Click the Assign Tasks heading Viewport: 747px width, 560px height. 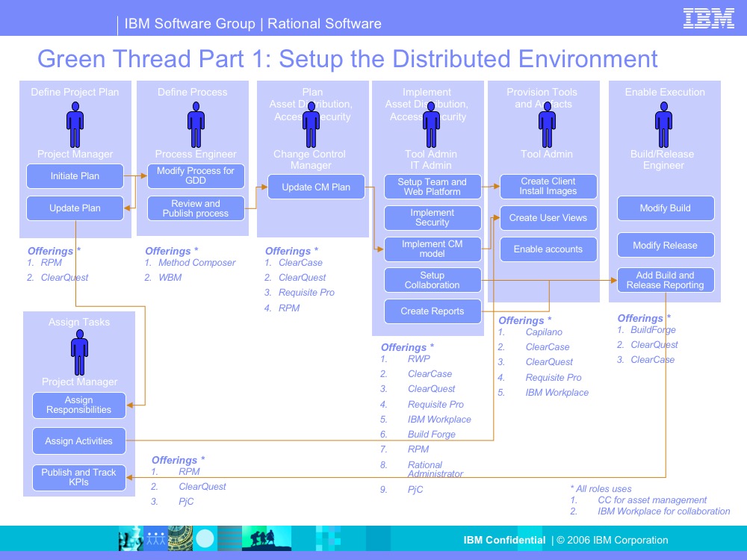tap(79, 322)
